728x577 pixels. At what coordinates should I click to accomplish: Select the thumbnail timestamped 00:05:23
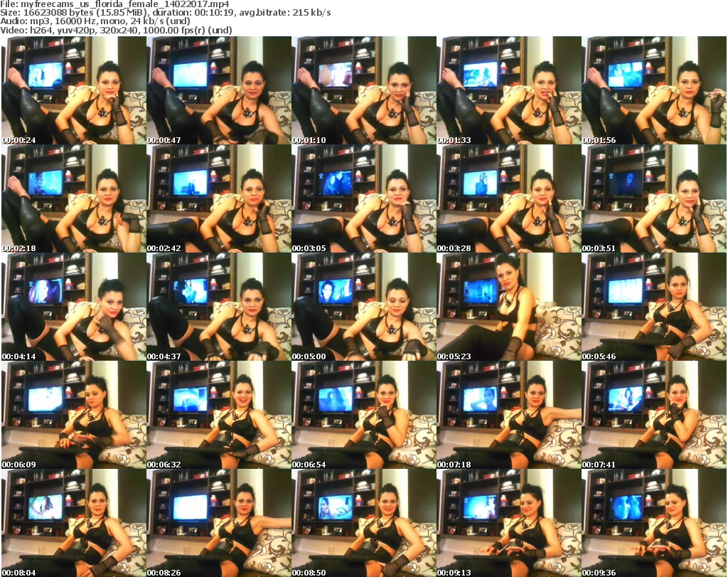pos(509,307)
